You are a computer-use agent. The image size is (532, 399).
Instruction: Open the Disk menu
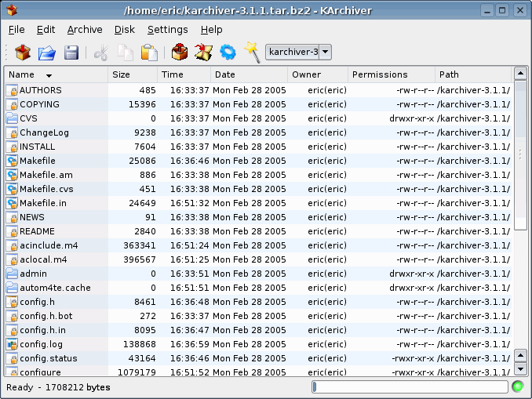pos(125,30)
